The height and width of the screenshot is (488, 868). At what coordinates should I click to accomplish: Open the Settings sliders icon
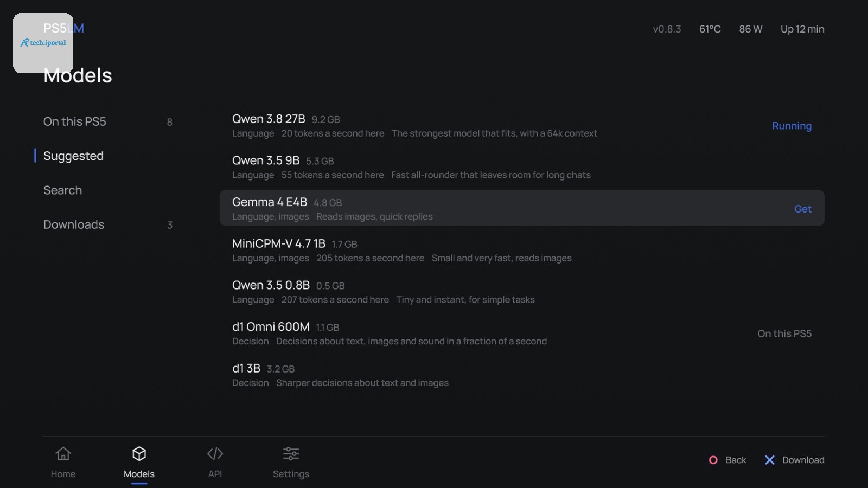tap(291, 453)
